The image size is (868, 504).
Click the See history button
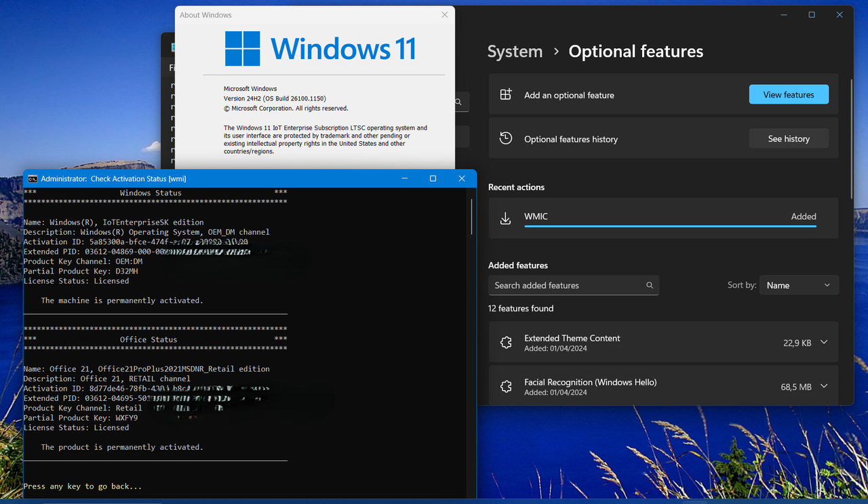[x=789, y=138]
